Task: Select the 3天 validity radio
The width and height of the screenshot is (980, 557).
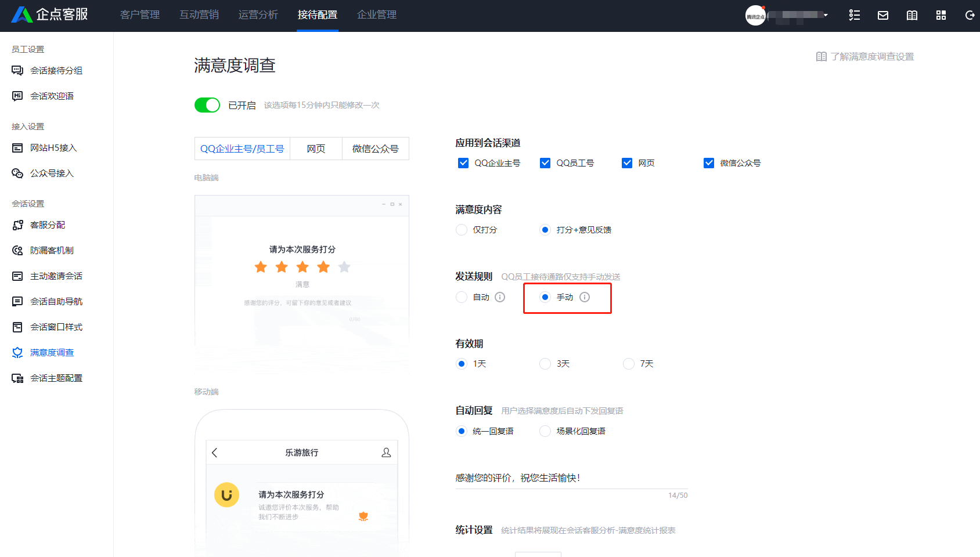Action: click(545, 364)
